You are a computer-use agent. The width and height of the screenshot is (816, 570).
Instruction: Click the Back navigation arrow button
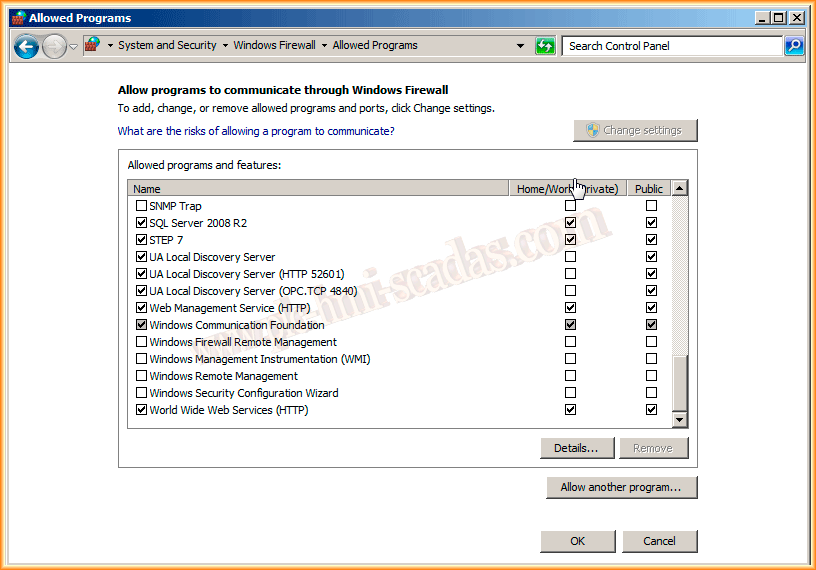[26, 46]
